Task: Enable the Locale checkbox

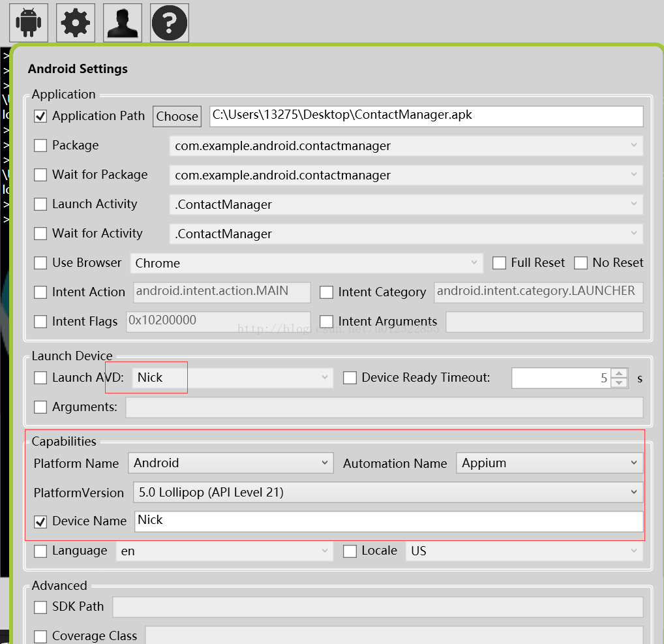Action: coord(350,551)
